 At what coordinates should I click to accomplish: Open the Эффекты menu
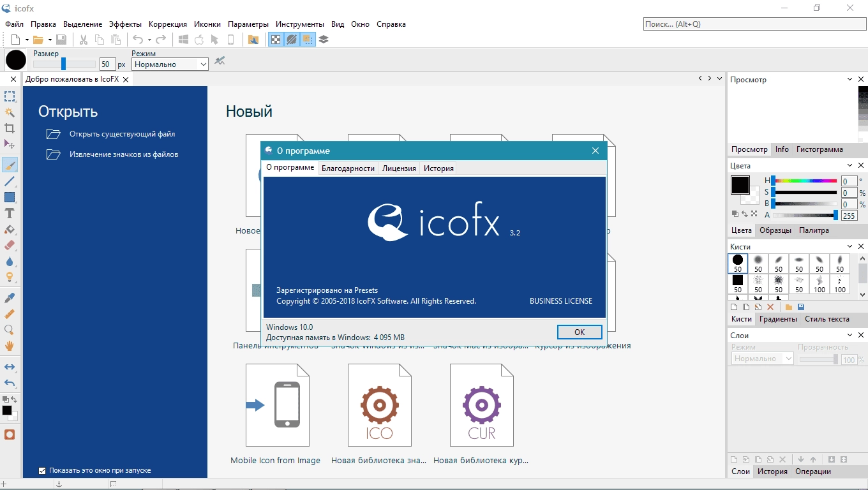point(125,24)
